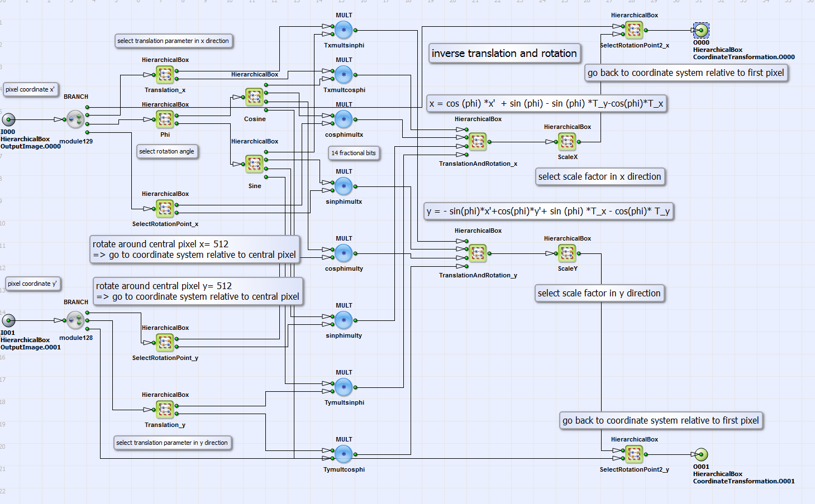Click 'rotate around central pixel x= 512' note
This screenshot has width=815, height=504.
[194, 249]
